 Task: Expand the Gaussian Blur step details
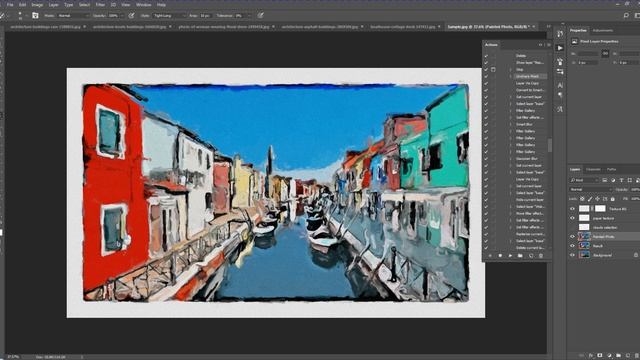coord(511,159)
